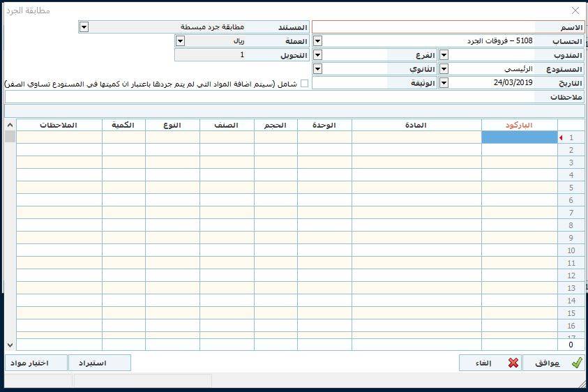Open the المندوب dropdown arrow
This screenshot has width=588, height=392.
coord(444,55)
